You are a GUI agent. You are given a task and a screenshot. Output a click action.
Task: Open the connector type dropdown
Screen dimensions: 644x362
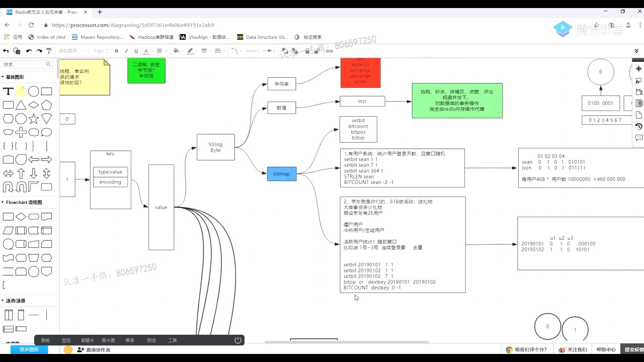point(235,51)
